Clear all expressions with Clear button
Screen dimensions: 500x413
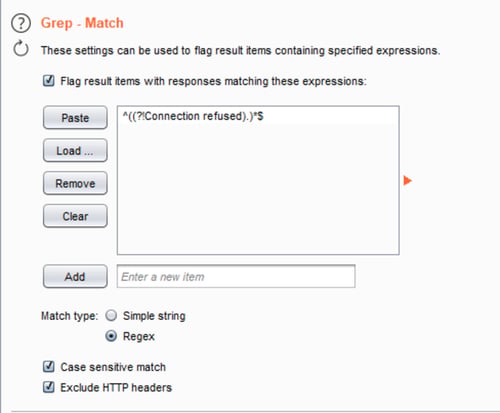[75, 216]
